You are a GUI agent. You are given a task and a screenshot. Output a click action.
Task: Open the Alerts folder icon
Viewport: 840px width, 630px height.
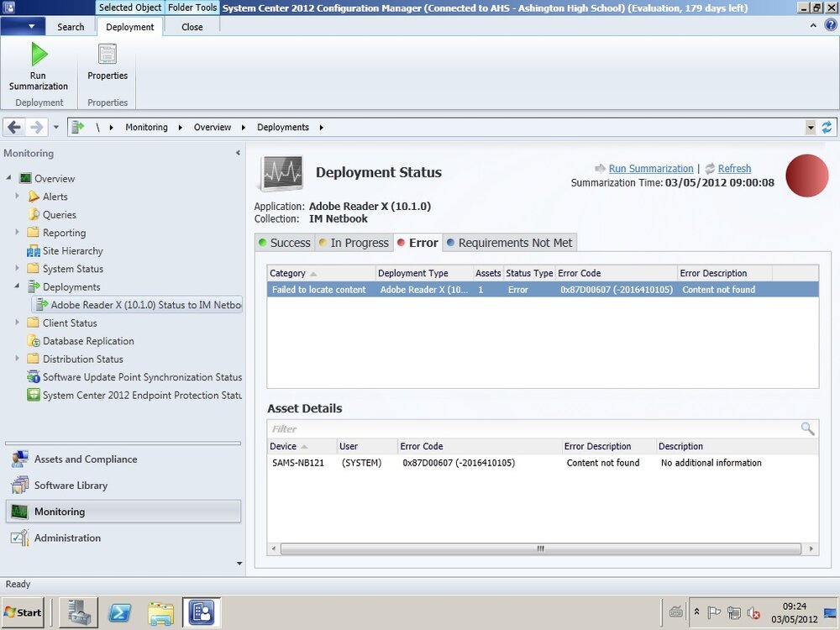pos(34,197)
